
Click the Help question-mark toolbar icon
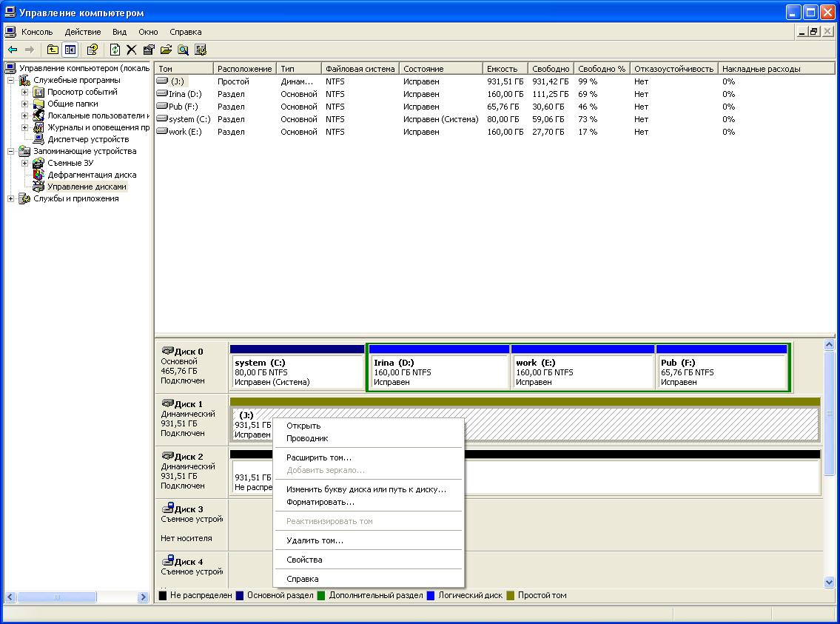(x=93, y=50)
